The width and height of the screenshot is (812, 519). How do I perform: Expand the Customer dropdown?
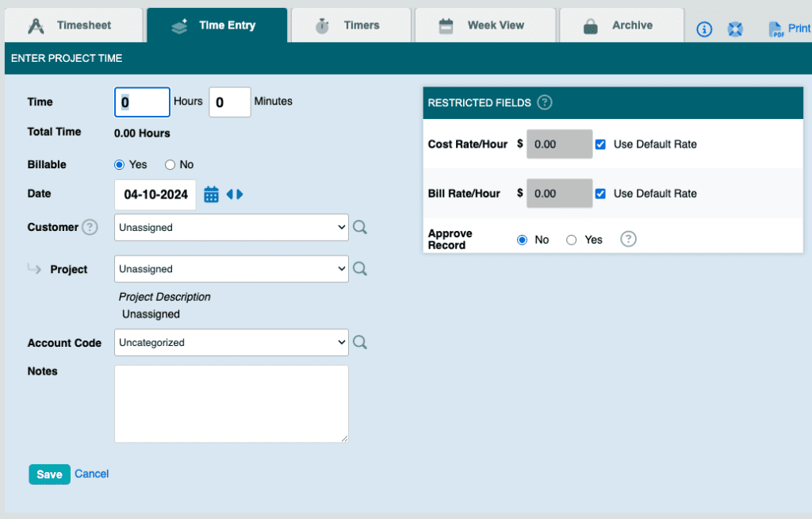tap(232, 228)
